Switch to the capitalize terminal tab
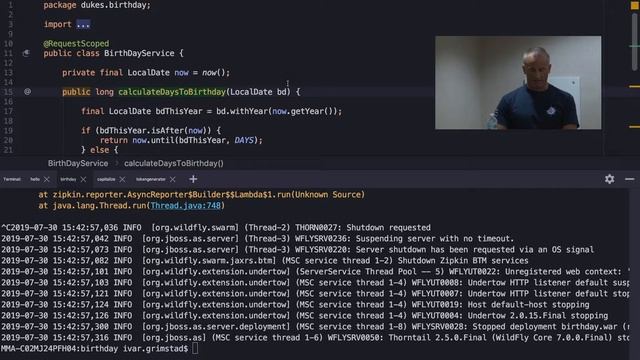 click(x=106, y=179)
